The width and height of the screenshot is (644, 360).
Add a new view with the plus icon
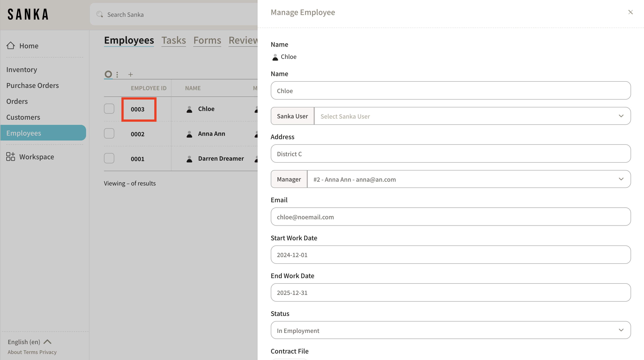(x=131, y=75)
